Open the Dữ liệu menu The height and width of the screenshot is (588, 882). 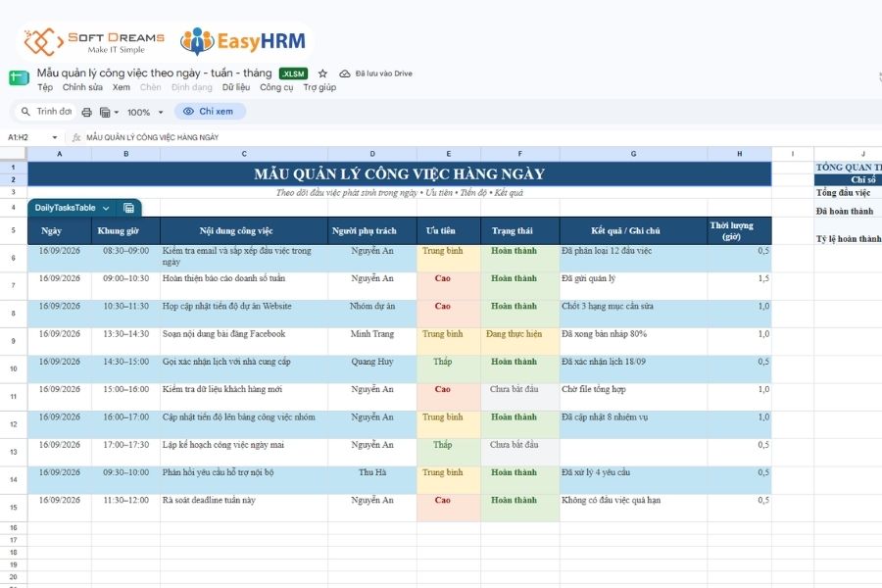pos(235,87)
